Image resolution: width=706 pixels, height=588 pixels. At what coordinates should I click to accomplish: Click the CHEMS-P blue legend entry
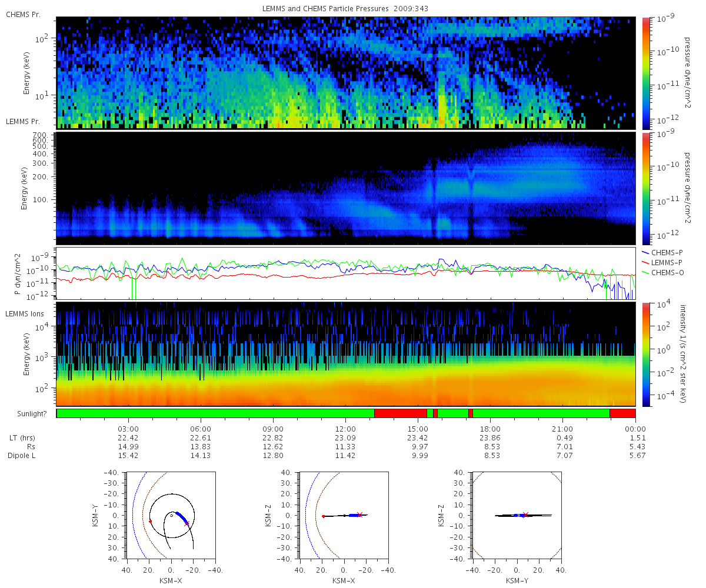click(662, 253)
